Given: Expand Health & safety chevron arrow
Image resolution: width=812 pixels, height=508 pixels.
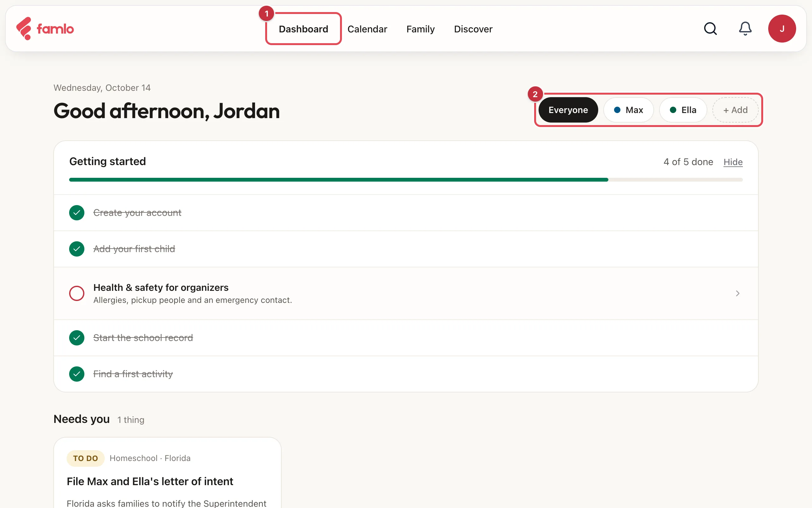Looking at the screenshot, I should pos(737,293).
